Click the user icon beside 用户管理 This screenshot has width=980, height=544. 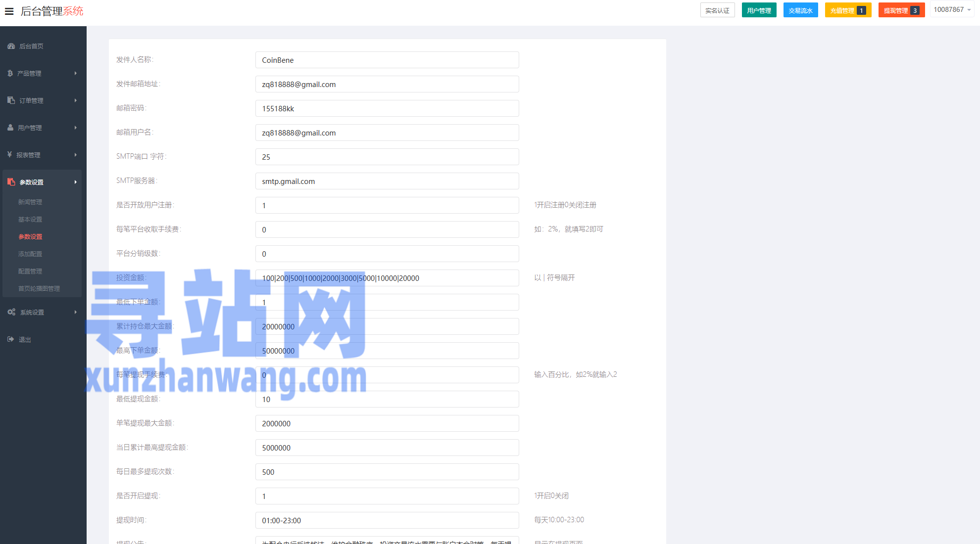tap(10, 128)
